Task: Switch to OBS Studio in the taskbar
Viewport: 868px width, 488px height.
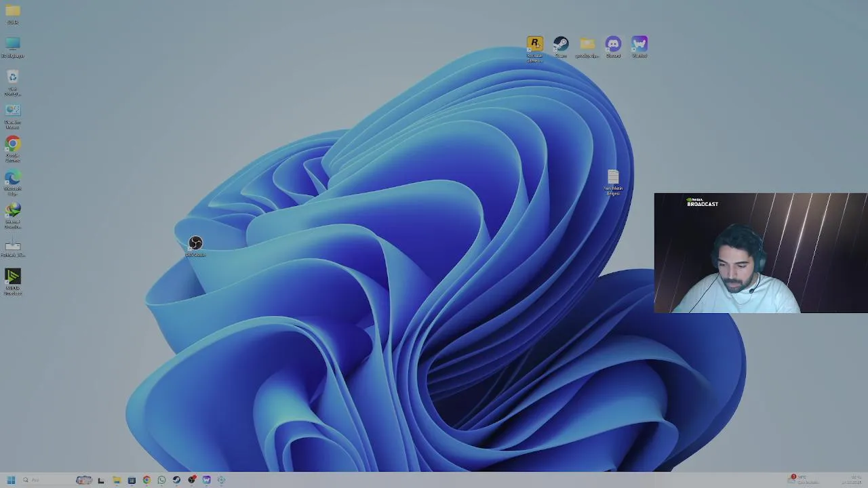Action: (x=192, y=480)
